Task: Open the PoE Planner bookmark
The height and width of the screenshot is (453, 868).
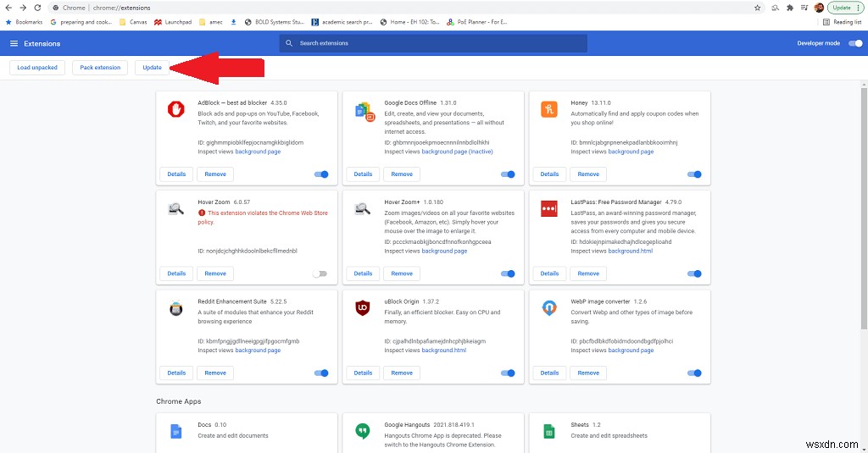Action: coord(476,22)
